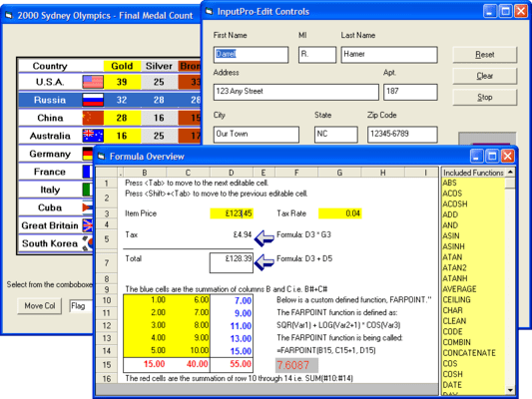532x399 pixels.
Task: Click Australia silver count 25
Action: 159,136
